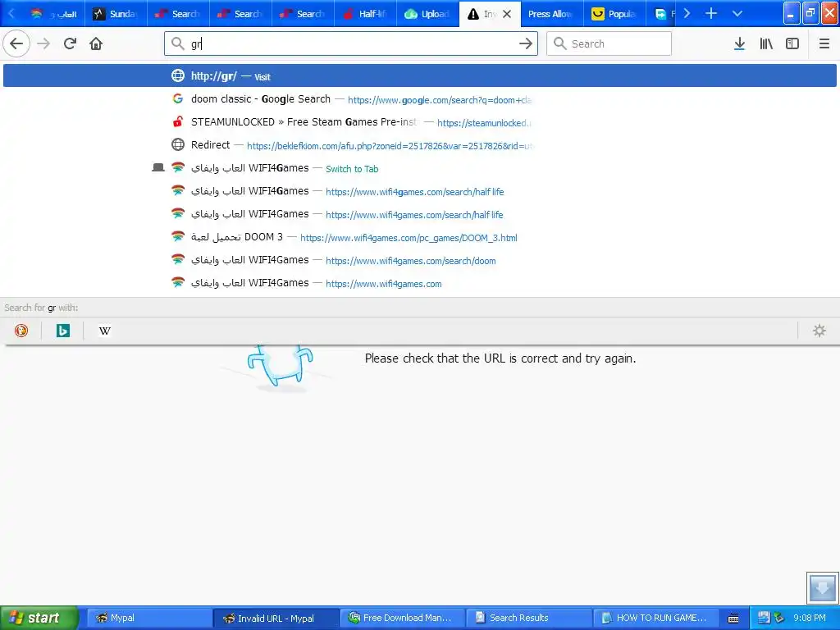
Task: Switch to the Half-life tab
Action: click(x=365, y=14)
